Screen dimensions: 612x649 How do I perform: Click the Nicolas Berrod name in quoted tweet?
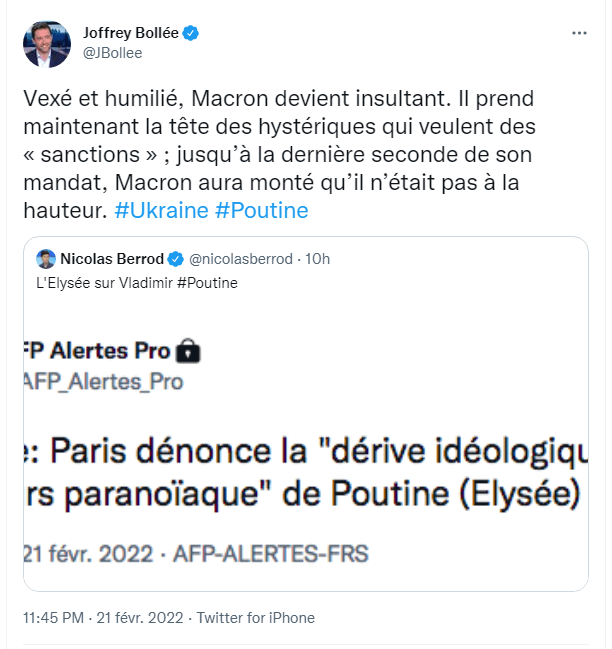[x=112, y=260]
